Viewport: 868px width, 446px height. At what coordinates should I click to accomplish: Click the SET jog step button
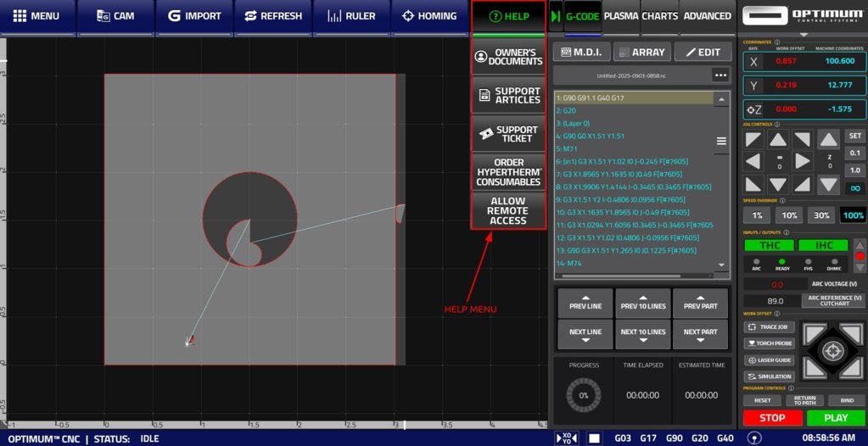pos(855,136)
